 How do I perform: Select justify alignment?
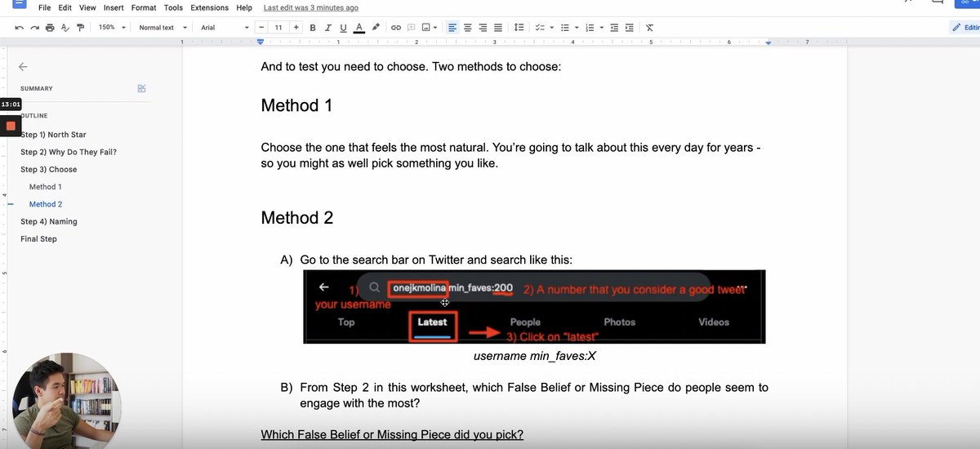point(498,28)
